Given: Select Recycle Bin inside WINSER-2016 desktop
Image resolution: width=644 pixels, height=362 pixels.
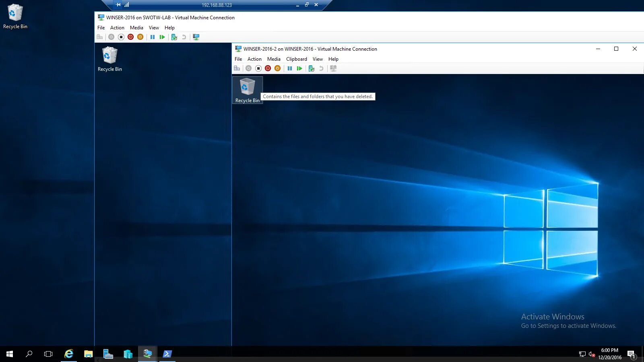Looking at the screenshot, I should click(x=110, y=59).
